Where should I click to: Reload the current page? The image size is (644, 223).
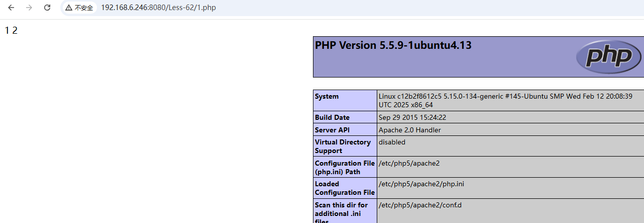[47, 8]
